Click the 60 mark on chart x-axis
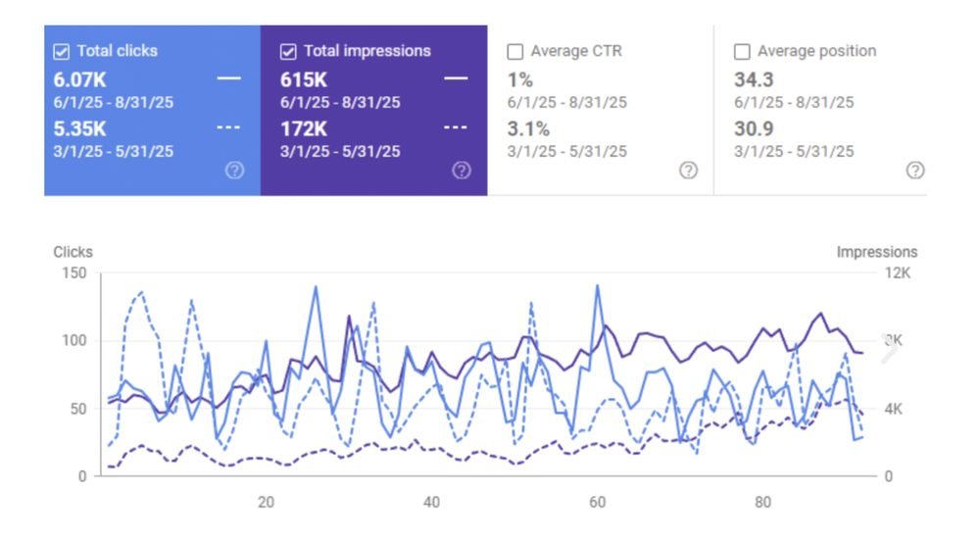 [598, 502]
